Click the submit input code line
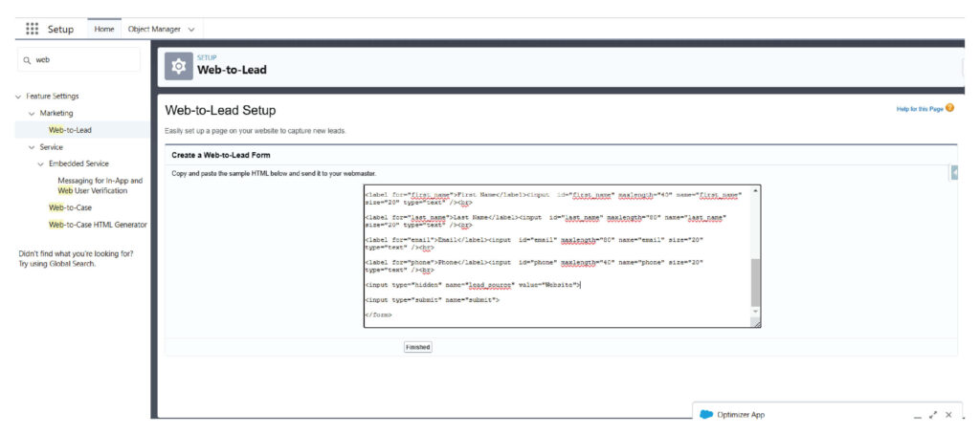The width and height of the screenshot is (980, 434). coord(432,300)
